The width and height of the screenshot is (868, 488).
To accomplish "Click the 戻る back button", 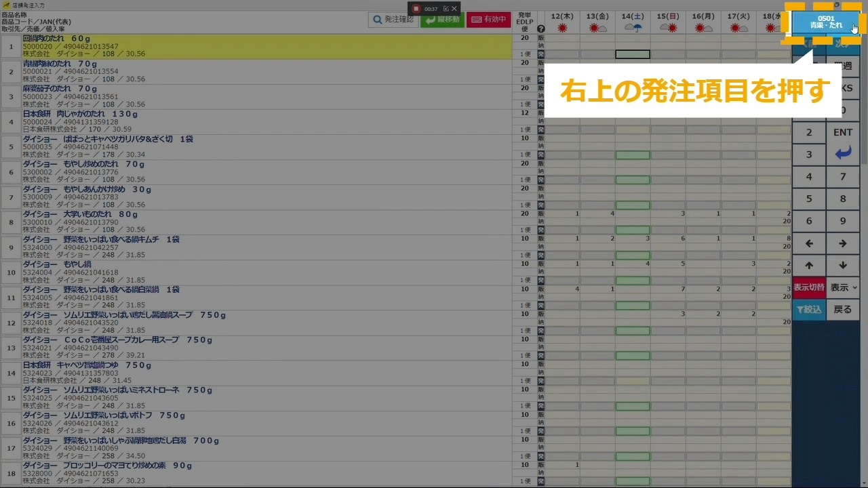I will pos(843,309).
